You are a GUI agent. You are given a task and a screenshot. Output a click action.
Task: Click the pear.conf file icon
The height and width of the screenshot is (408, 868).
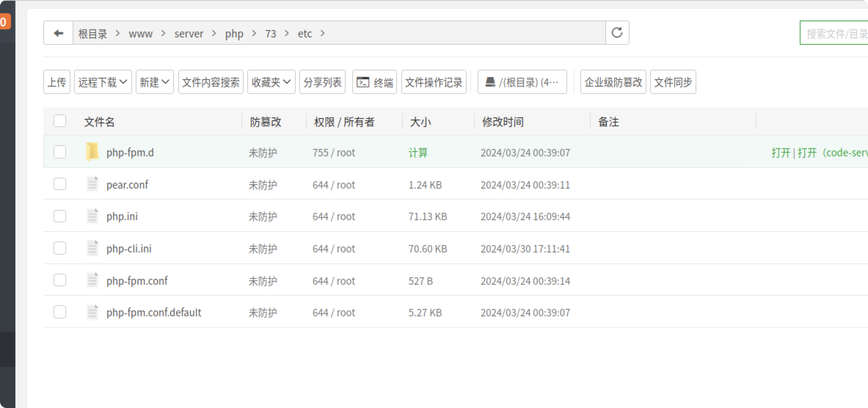pos(92,184)
